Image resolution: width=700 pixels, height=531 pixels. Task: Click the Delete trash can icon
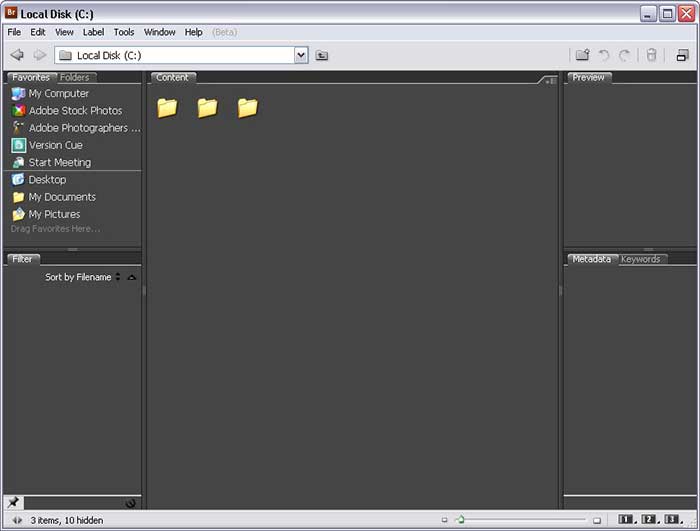tap(651, 55)
